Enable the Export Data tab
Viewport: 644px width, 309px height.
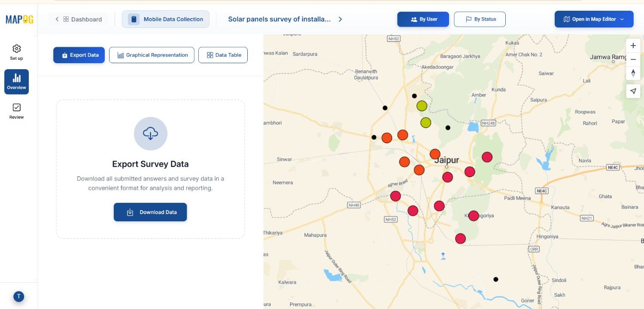tap(79, 55)
